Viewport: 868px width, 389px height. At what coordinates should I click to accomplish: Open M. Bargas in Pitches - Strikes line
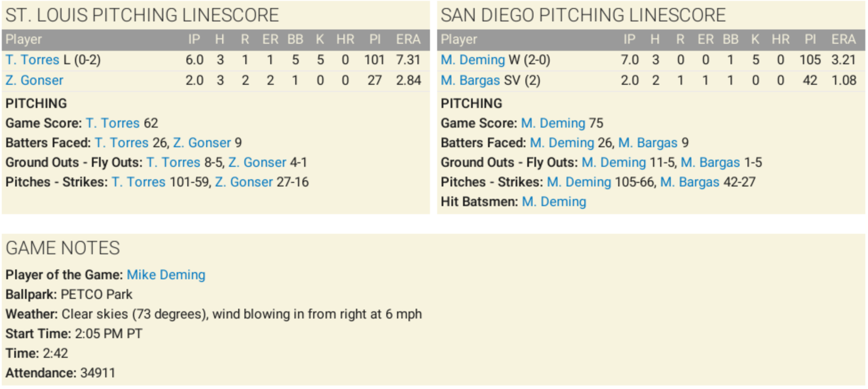[690, 182]
